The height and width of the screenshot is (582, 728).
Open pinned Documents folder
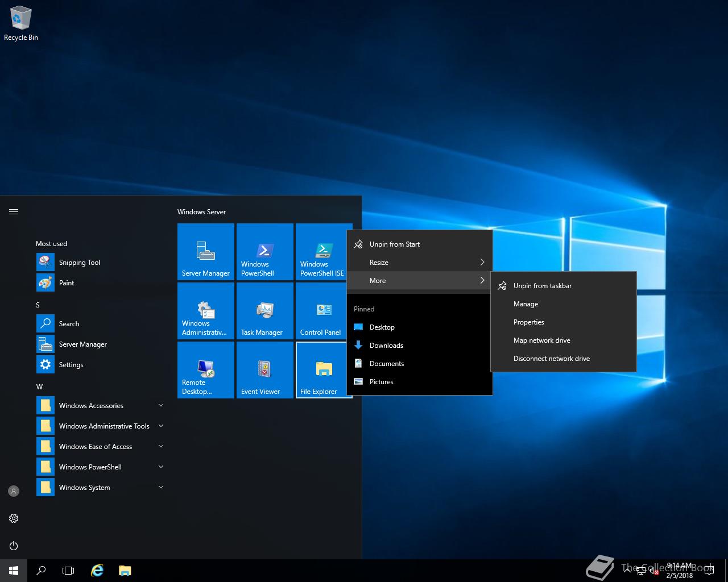tap(420, 364)
